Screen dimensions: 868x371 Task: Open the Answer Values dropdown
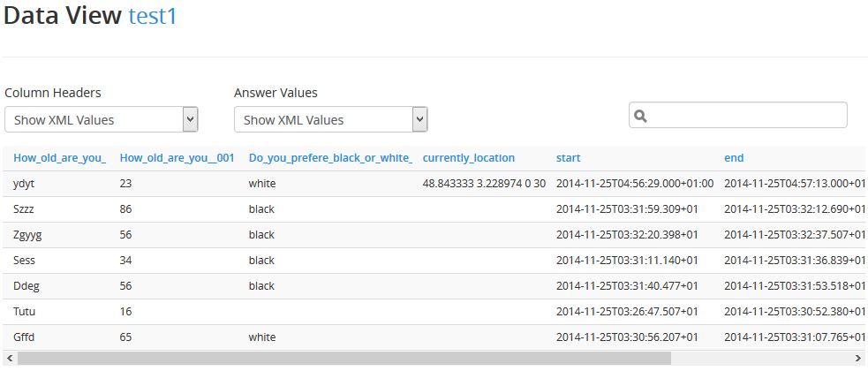[331, 119]
